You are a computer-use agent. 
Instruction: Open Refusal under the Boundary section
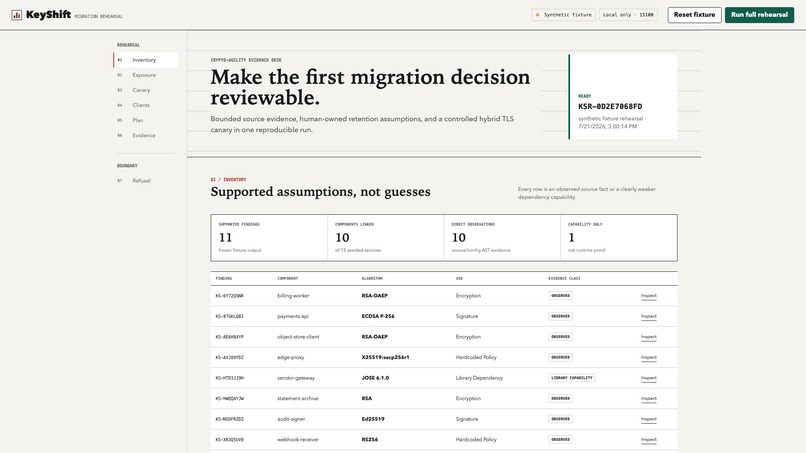(x=146, y=180)
